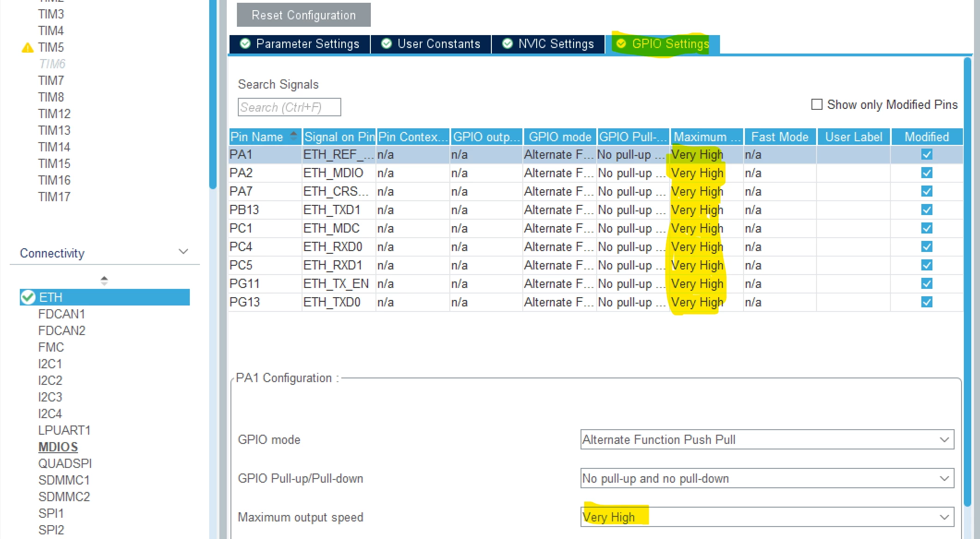Select FDCAN1 peripheral
The height and width of the screenshot is (539, 980).
[62, 314]
